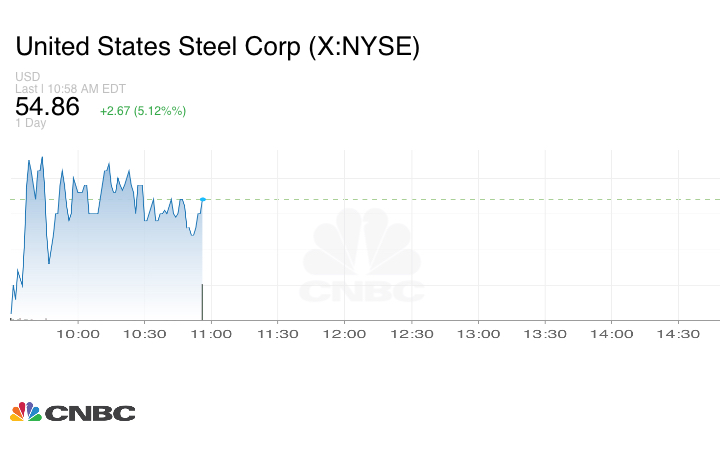Click the 11:00 time axis label
720x450 pixels.
(211, 334)
